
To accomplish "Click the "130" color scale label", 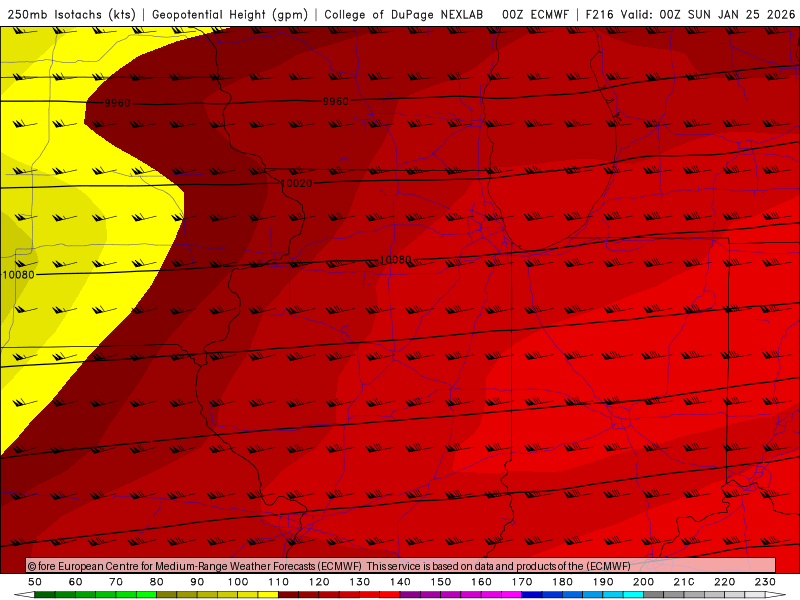I will pos(360,582).
